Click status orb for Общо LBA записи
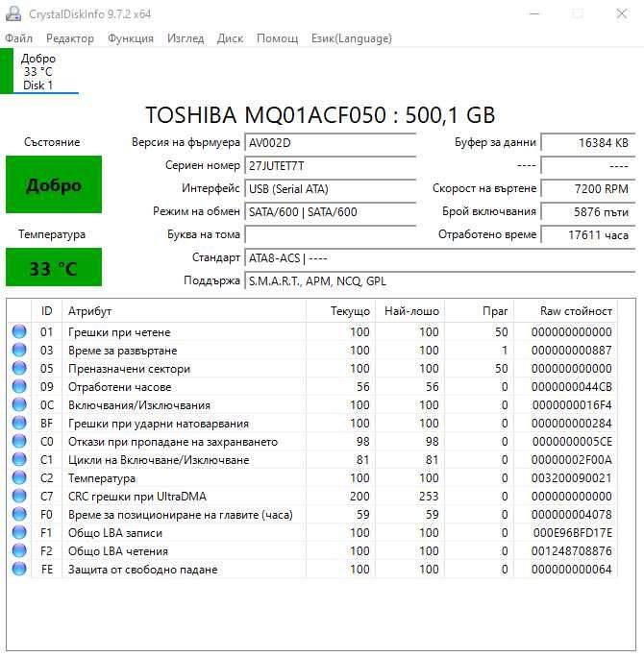The width and height of the screenshot is (644, 657). pyautogui.click(x=19, y=532)
